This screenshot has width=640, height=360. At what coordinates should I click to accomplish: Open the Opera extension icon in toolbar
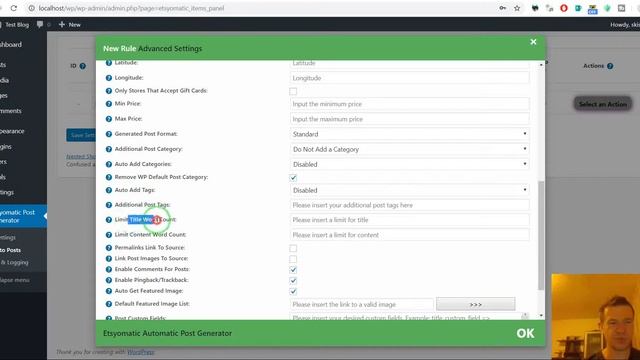point(564,8)
